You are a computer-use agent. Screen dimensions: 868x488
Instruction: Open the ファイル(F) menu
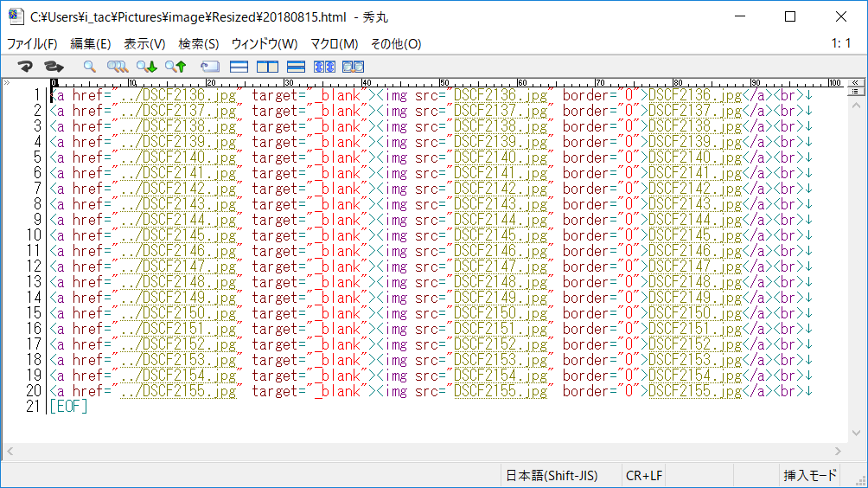pyautogui.click(x=32, y=44)
